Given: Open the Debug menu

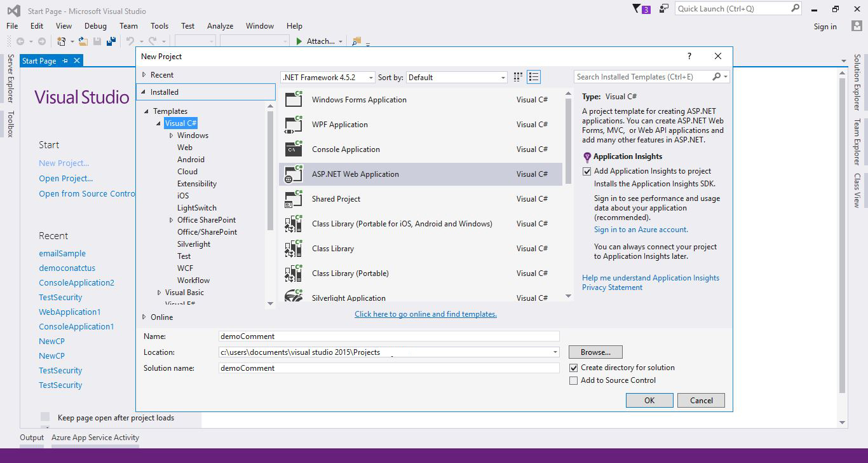Looking at the screenshot, I should click(x=95, y=25).
